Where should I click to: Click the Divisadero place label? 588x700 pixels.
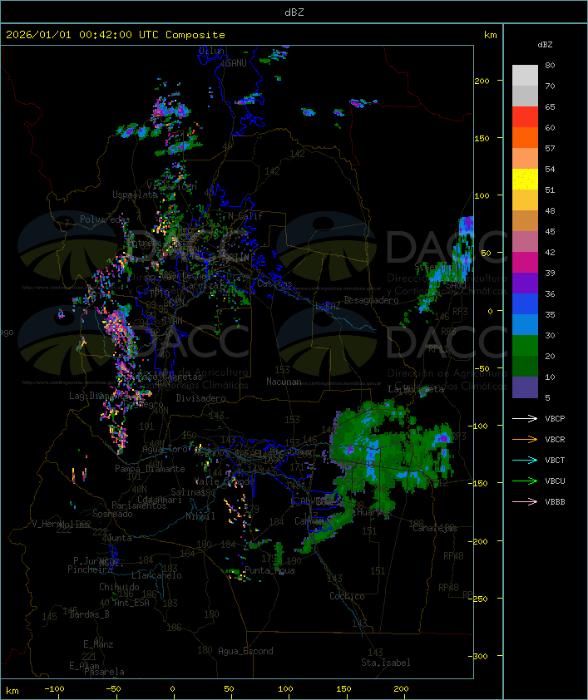[x=200, y=397]
